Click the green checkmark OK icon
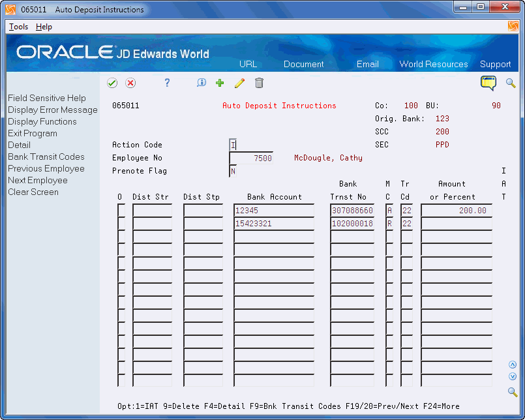Screen dimensions: 525x420 [x=112, y=83]
